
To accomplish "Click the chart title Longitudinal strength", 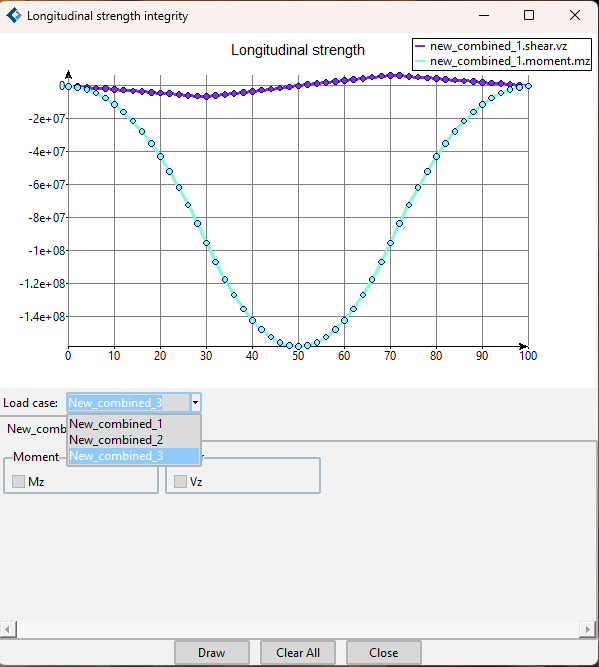I will coord(298,50).
